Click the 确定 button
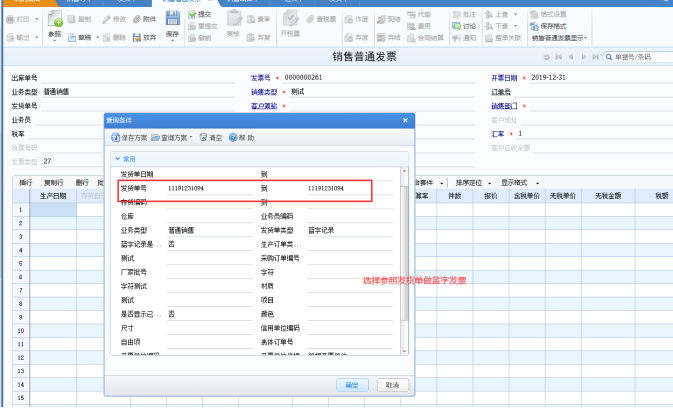Viewport: 673px width, 408px height. pos(352,385)
